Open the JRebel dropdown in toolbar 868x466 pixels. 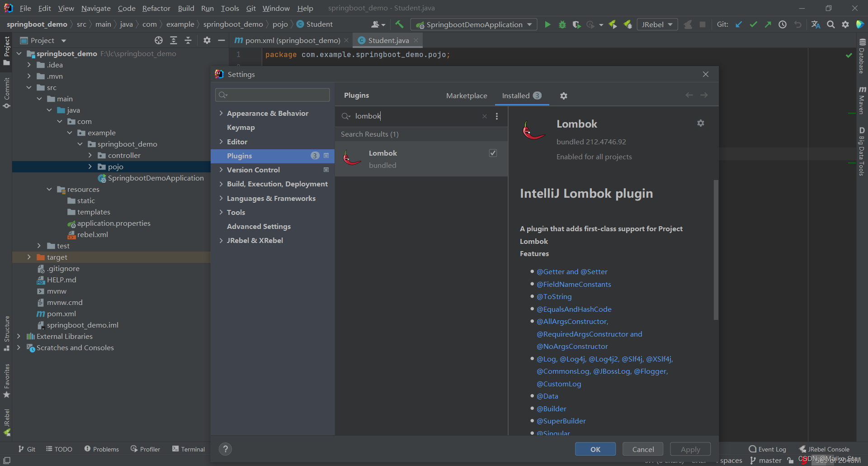pyautogui.click(x=657, y=24)
